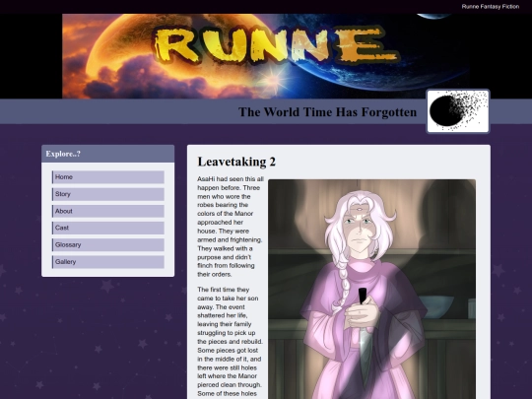This screenshot has height=399, width=532.
Task: Click the 'Explore..?' sidebar header
Action: (x=108, y=154)
